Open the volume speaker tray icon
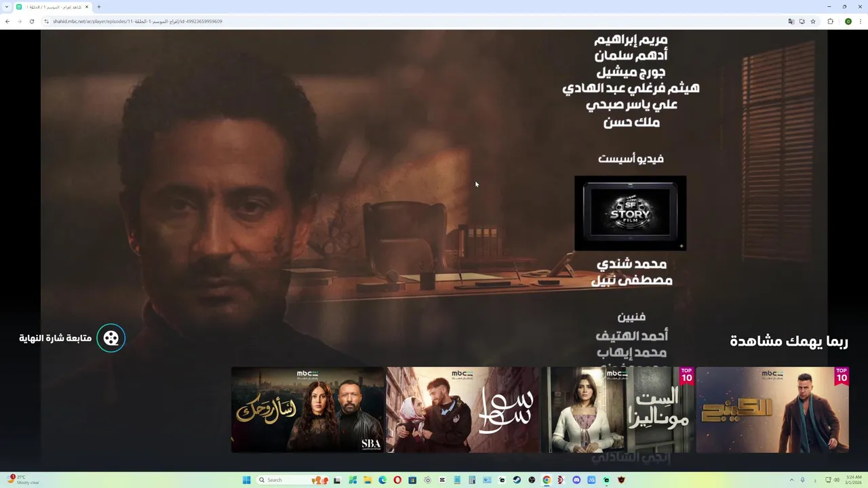868x488 pixels. [836, 480]
